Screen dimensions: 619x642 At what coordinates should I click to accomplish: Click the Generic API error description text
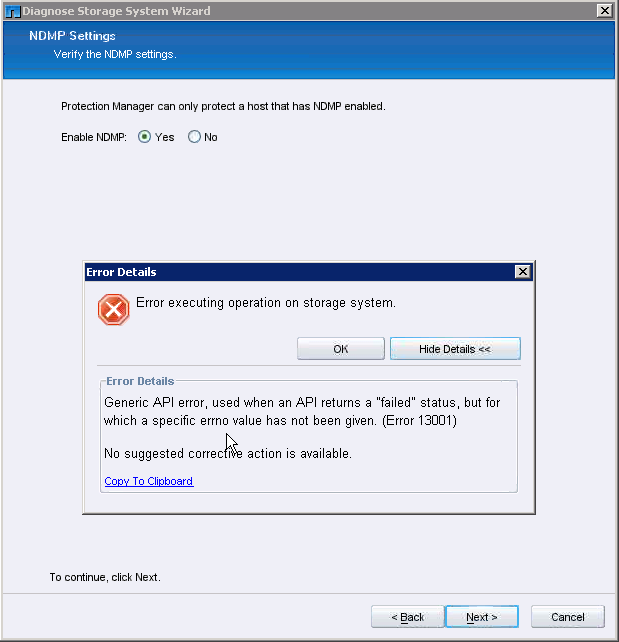pos(302,411)
